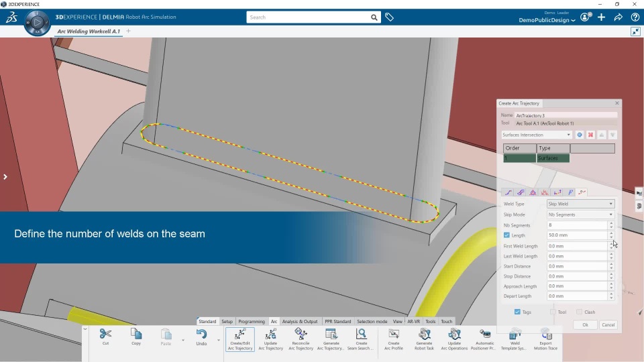Open the tag icon next to search
This screenshot has width=644, height=362.
(x=389, y=17)
